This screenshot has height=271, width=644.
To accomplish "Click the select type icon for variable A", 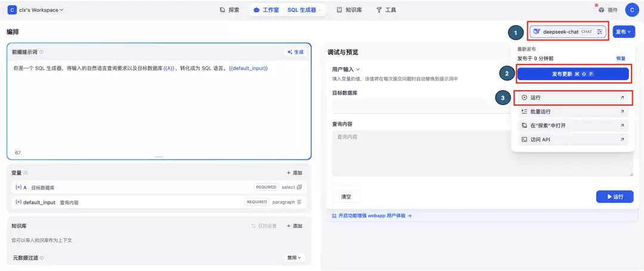I will [x=299, y=187].
